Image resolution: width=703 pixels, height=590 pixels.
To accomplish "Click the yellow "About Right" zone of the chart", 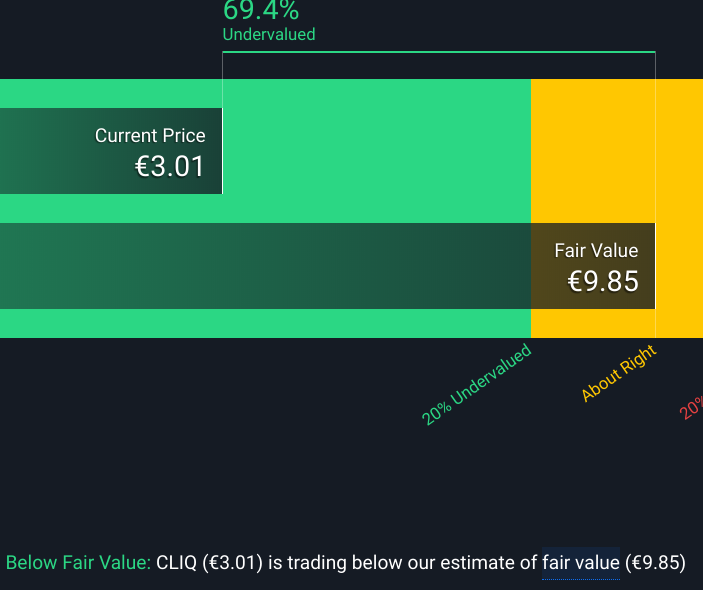I will tap(592, 150).
